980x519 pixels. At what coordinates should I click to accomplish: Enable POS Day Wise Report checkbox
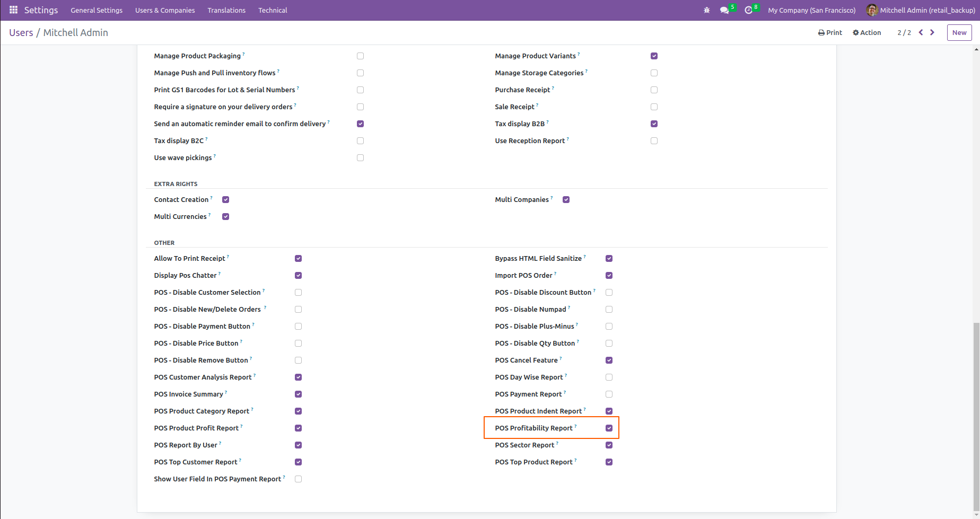[x=609, y=377]
